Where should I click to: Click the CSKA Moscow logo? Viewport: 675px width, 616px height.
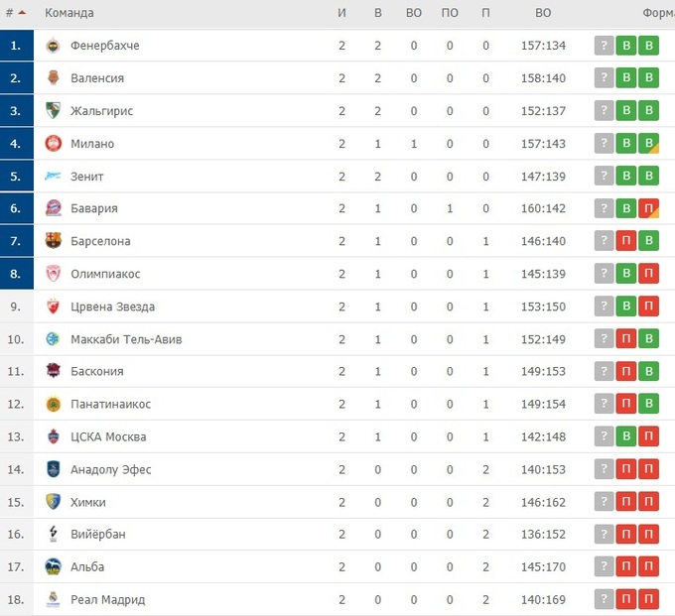point(54,437)
